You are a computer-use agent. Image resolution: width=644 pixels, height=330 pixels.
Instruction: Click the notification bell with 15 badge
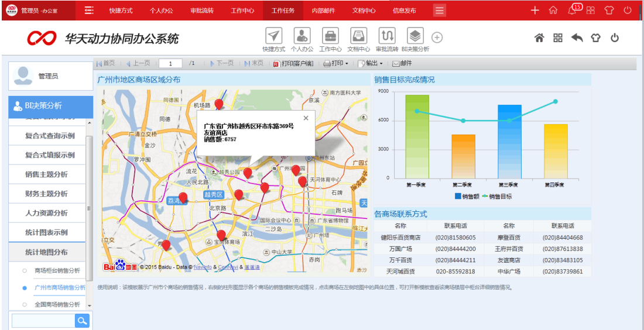(573, 10)
